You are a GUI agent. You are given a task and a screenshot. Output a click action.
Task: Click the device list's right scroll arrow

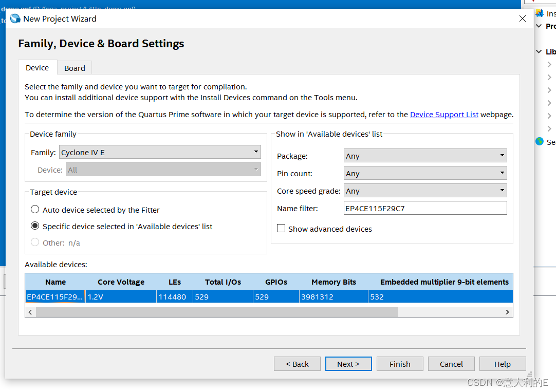point(507,312)
